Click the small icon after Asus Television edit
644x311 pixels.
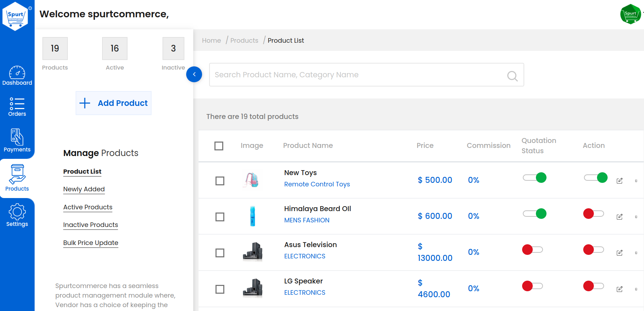coord(636,253)
